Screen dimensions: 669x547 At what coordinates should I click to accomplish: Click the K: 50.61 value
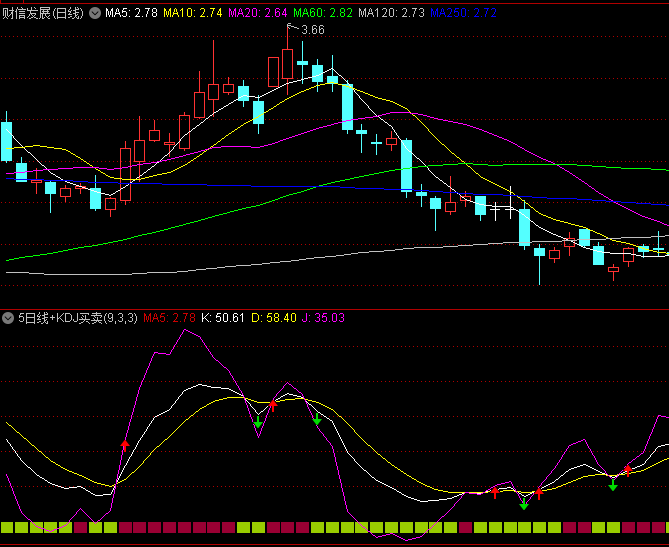pos(223,318)
